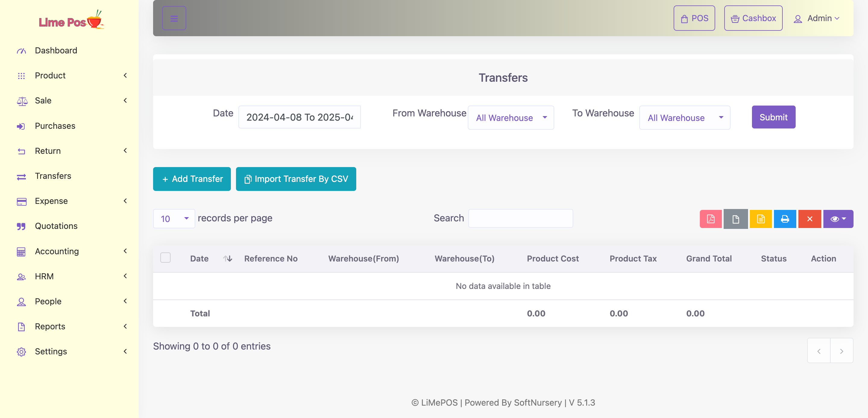Expand the Accounting submenu chevron
The height and width of the screenshot is (418, 868).
point(125,251)
